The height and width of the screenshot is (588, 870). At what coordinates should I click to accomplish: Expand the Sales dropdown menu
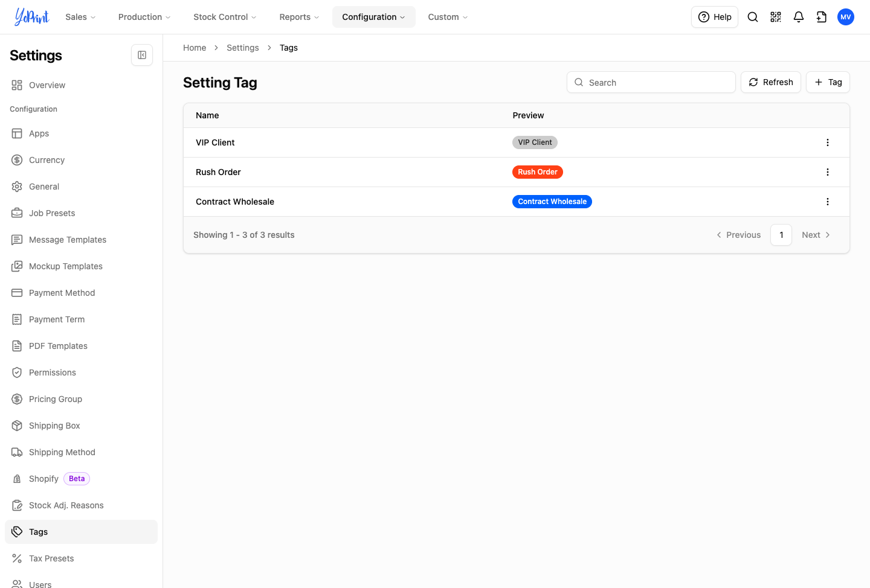(x=80, y=17)
